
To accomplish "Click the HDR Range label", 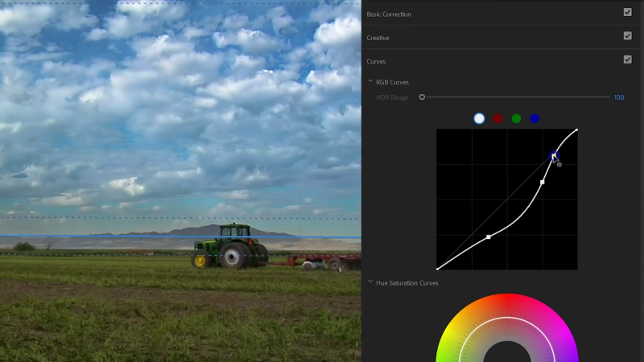I will pyautogui.click(x=392, y=97).
